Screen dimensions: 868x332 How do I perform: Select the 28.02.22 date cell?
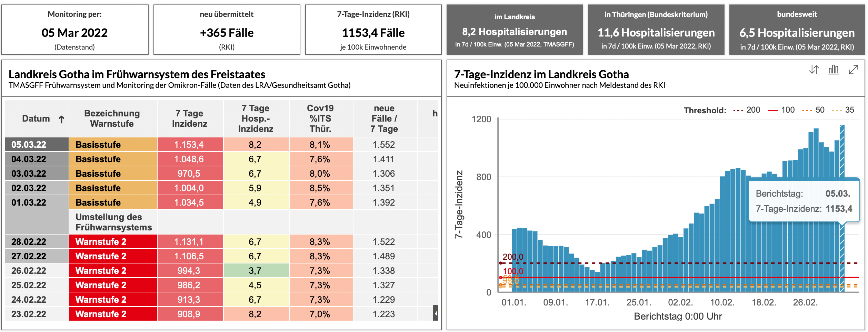pos(37,241)
